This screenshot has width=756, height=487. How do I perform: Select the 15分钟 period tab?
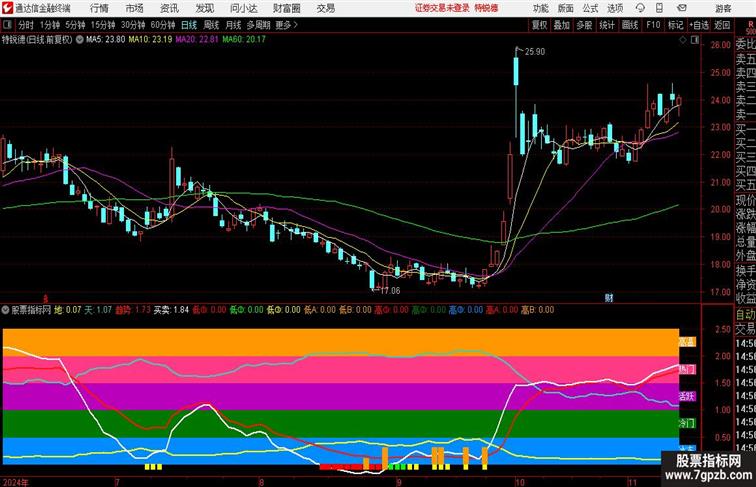[103, 25]
